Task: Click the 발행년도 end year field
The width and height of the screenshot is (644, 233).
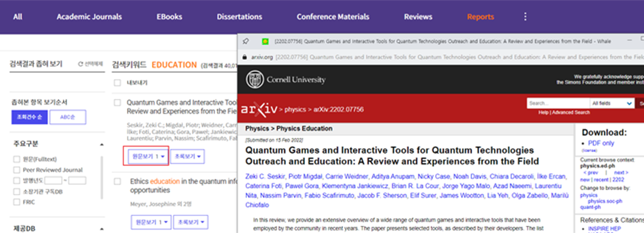Action: (77, 180)
